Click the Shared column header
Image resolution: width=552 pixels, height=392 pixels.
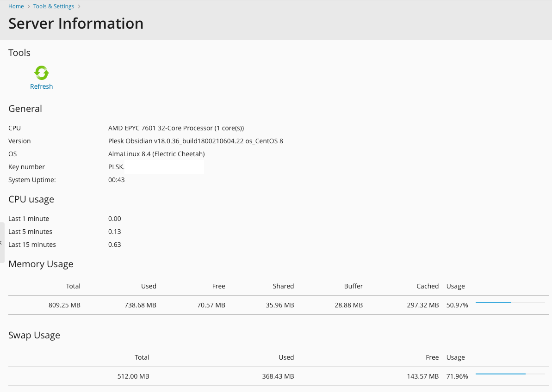point(283,286)
